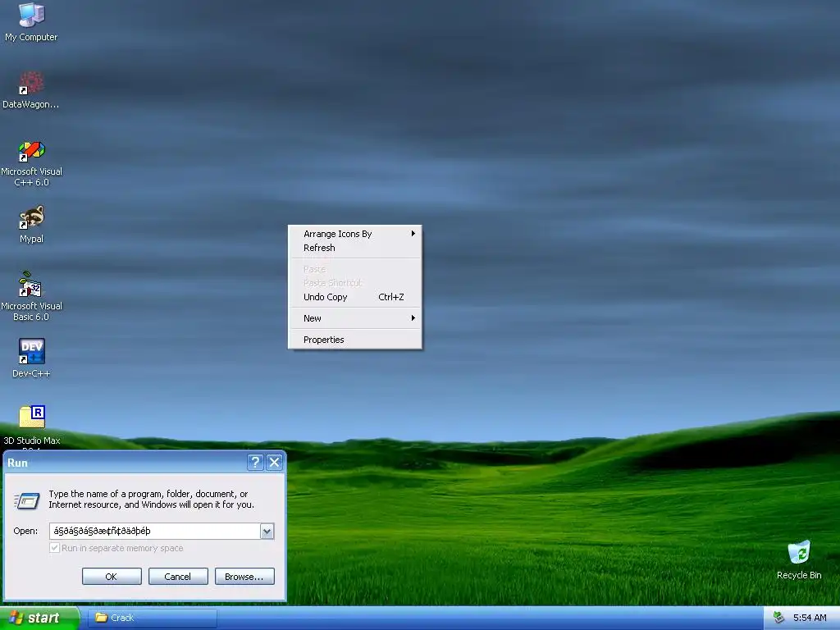Open Properties from the context menu
This screenshot has width=840, height=630.
(x=355, y=340)
